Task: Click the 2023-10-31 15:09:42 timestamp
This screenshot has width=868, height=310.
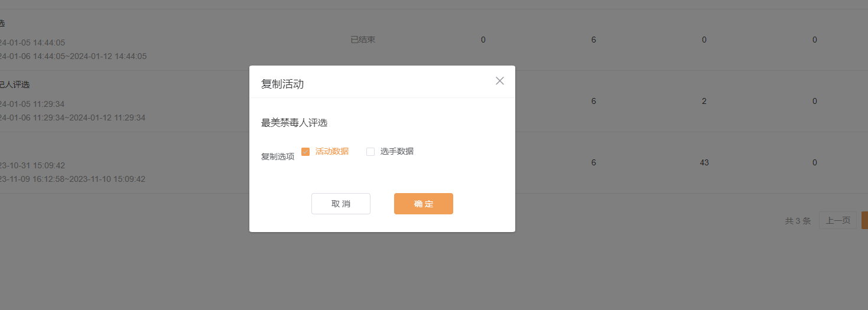Action: click(32, 165)
